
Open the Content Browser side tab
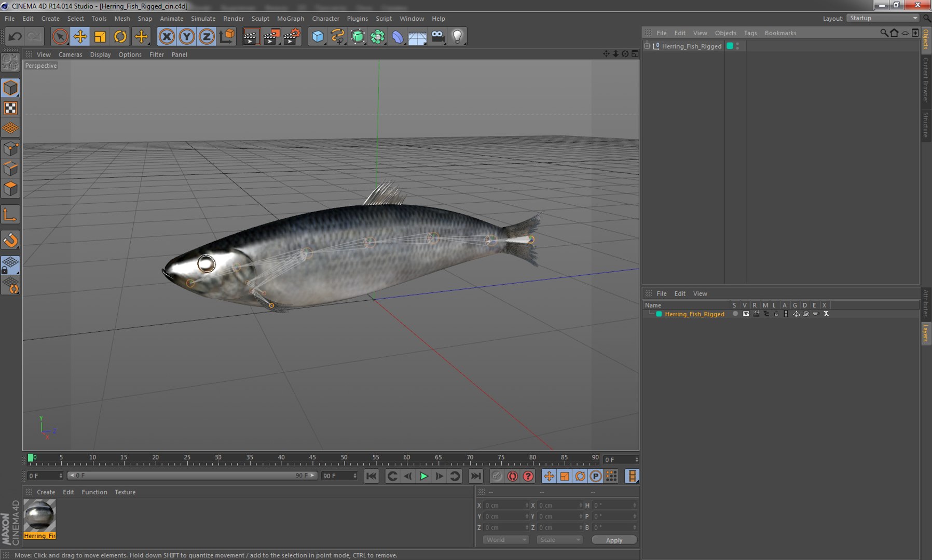(x=926, y=79)
